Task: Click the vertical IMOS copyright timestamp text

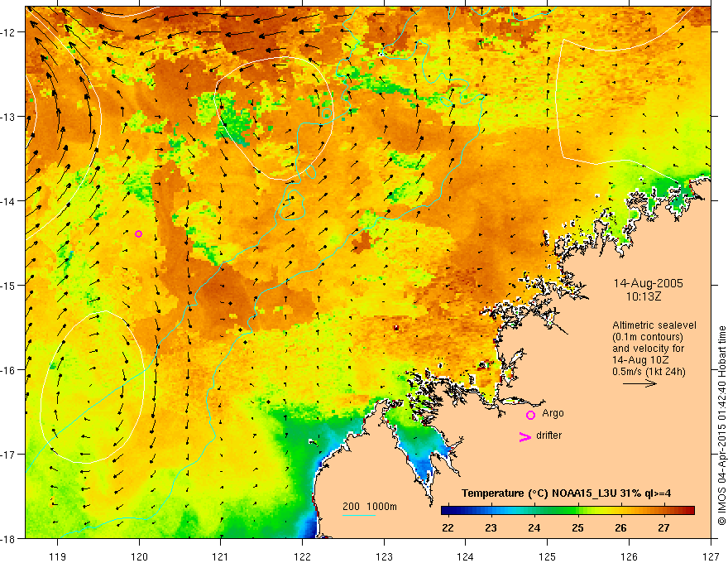Action: [x=722, y=426]
